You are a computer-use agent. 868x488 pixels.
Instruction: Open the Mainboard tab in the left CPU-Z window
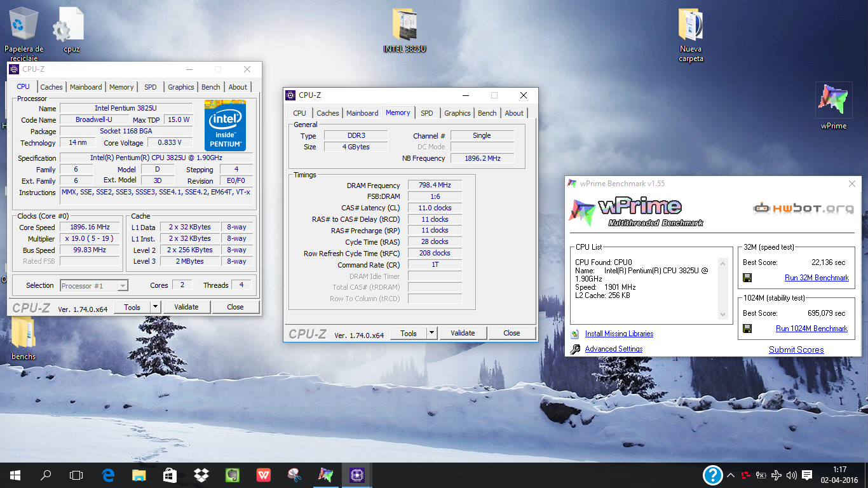point(86,87)
